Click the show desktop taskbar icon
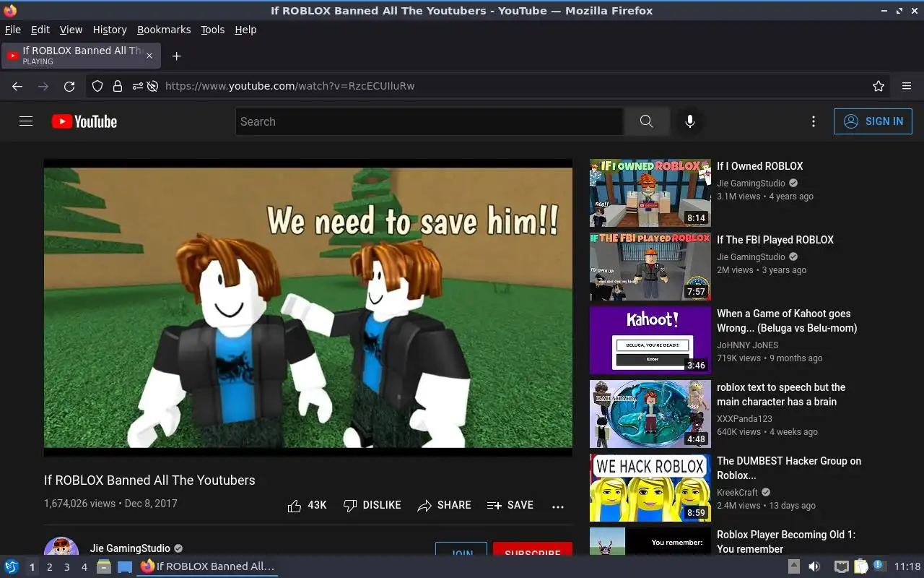924x578 pixels. [x=125, y=566]
